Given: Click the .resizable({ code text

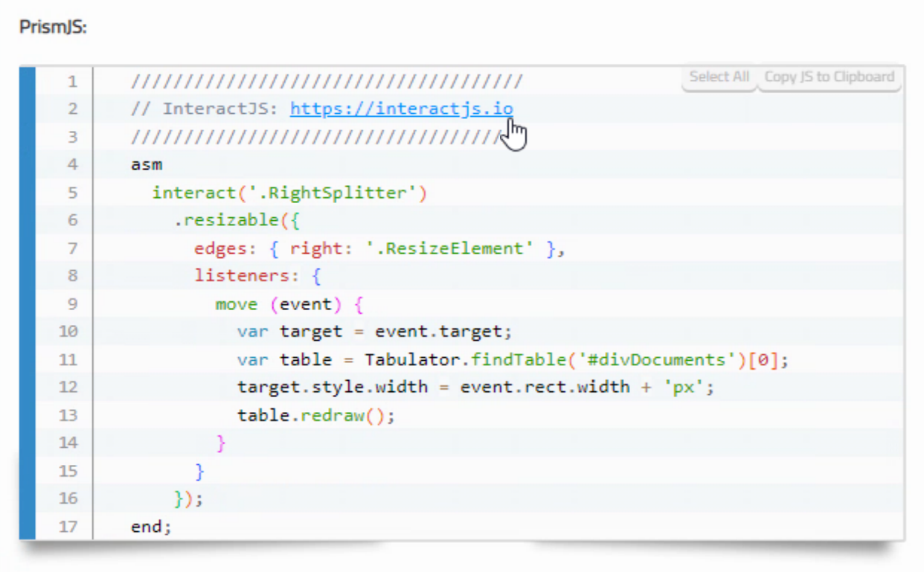Looking at the screenshot, I should [237, 220].
